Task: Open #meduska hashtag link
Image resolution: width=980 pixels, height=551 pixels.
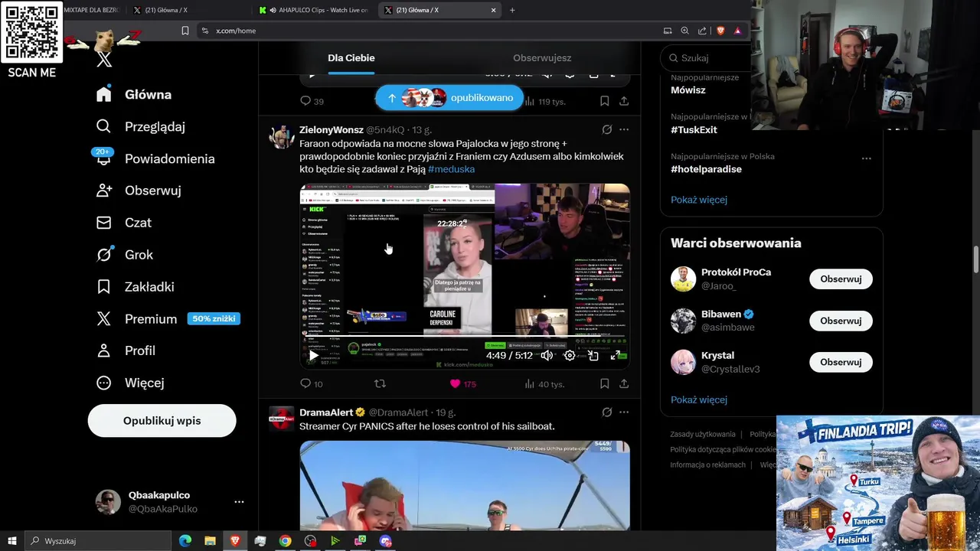Action: (451, 169)
